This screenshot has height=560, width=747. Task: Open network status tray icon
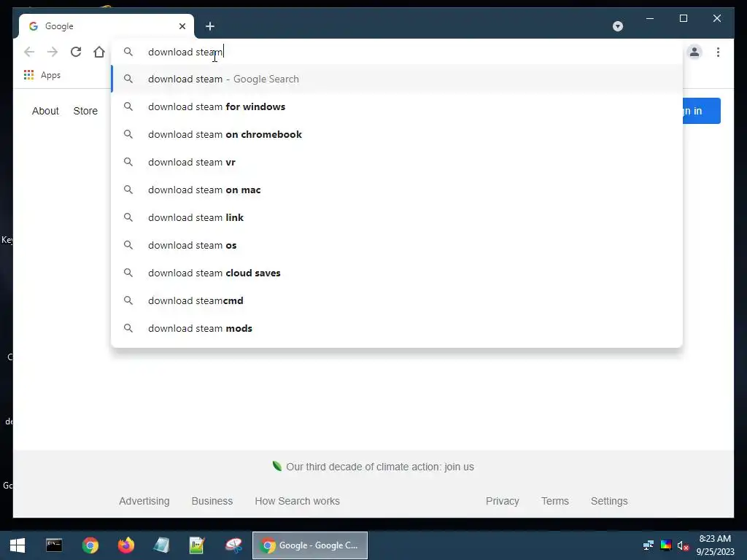649,545
